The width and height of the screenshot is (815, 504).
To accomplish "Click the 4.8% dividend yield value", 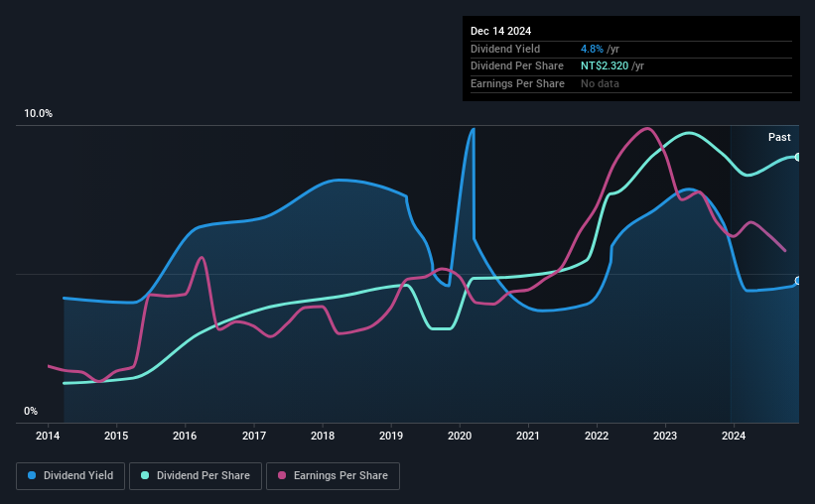I will tap(592, 49).
